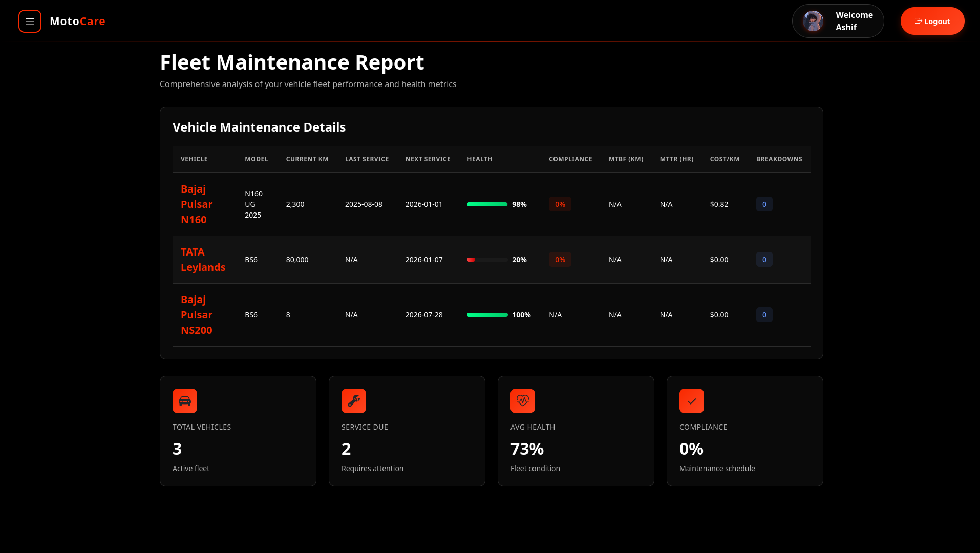This screenshot has height=553, width=980.
Task: Click the 0% compliance badge for TATA Leylands
Action: tap(560, 260)
